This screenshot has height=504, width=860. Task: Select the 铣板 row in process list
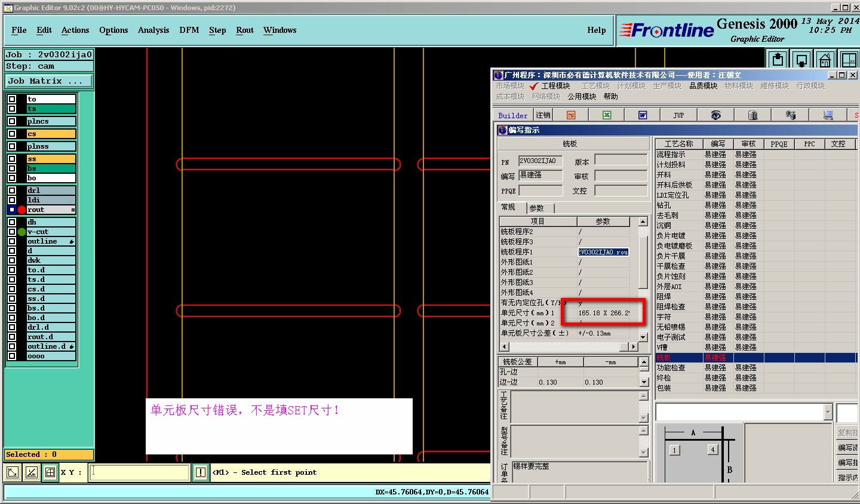(x=755, y=358)
